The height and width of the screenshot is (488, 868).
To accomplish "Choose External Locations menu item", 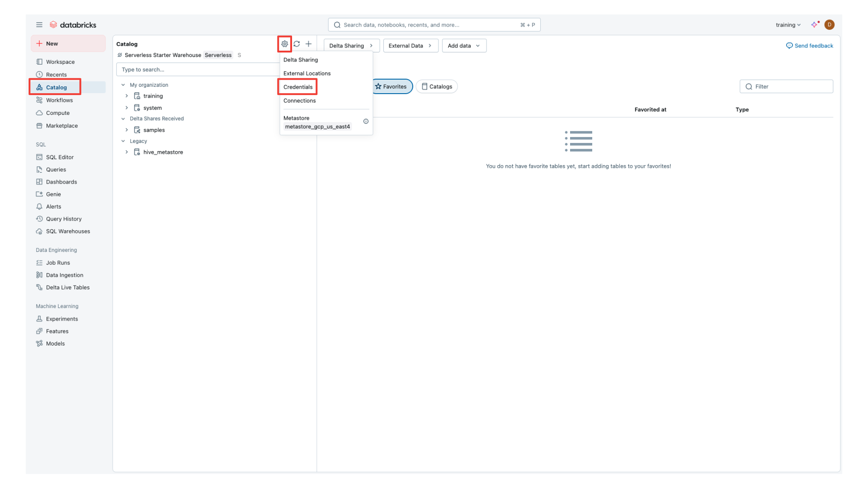I will [x=307, y=73].
